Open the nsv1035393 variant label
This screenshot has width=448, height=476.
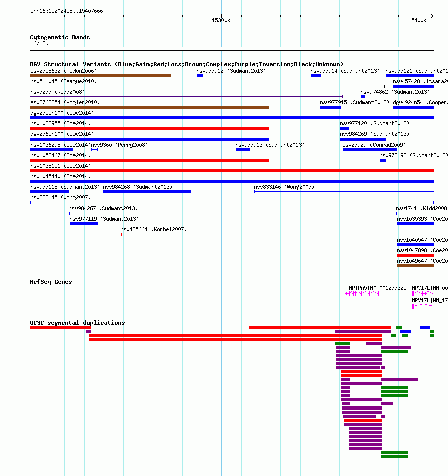click(422, 219)
